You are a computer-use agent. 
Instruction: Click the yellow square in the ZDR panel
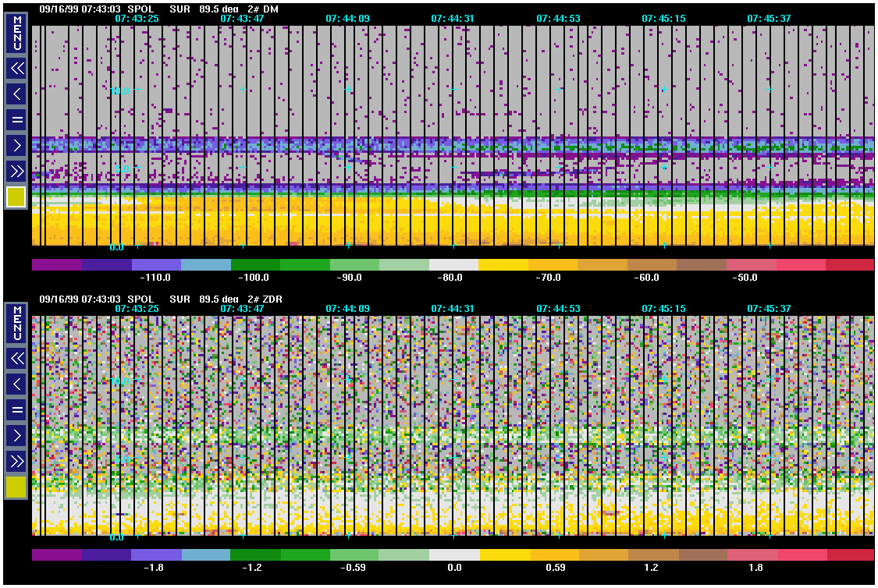click(16, 487)
